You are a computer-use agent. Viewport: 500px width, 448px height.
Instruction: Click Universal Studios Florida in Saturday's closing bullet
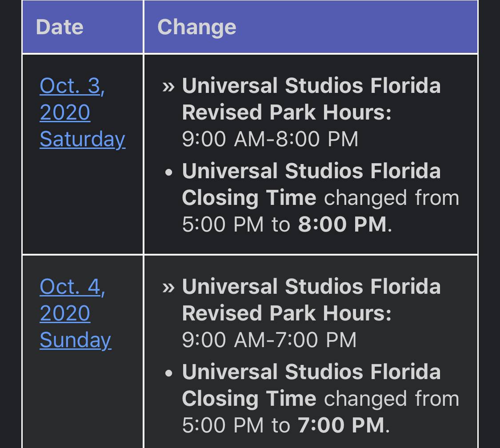[311, 171]
